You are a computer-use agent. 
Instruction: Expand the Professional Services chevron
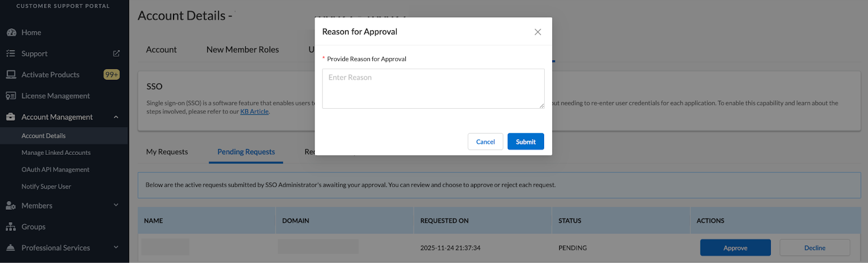coord(116,247)
